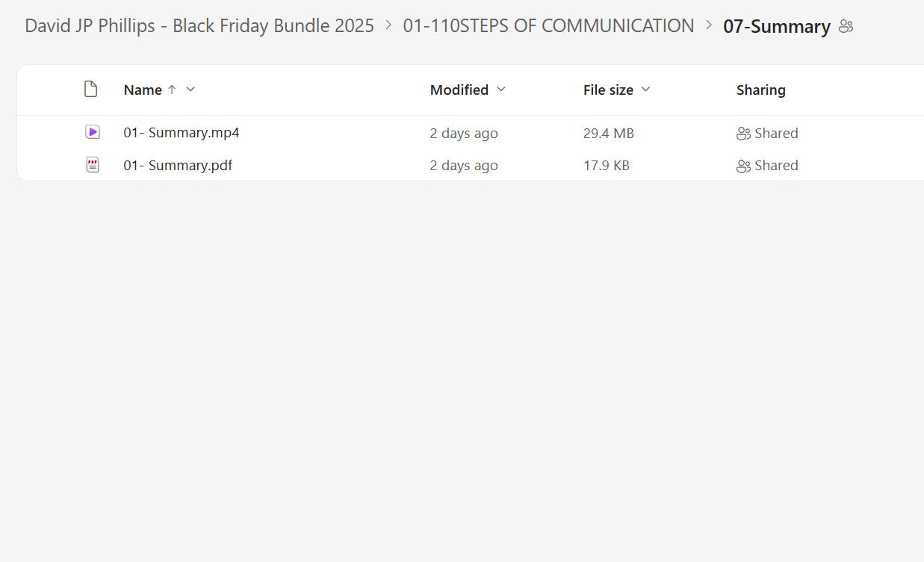The height and width of the screenshot is (562, 924).
Task: Click the ascending sort arrow next to Name
Action: (x=172, y=90)
